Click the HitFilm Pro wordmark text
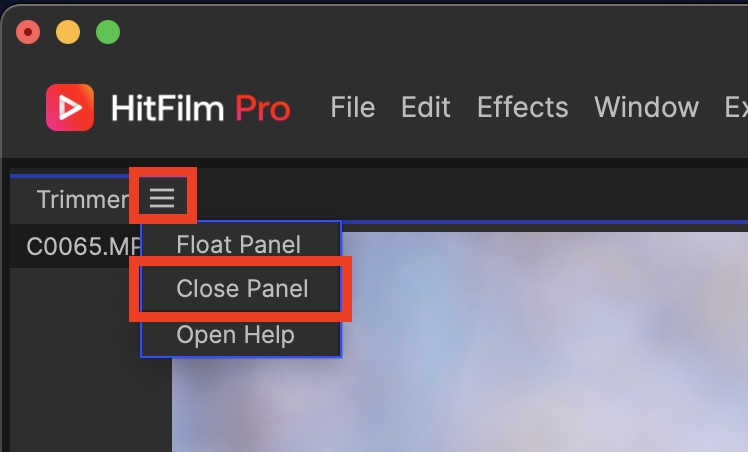This screenshot has width=748, height=452. tap(198, 108)
